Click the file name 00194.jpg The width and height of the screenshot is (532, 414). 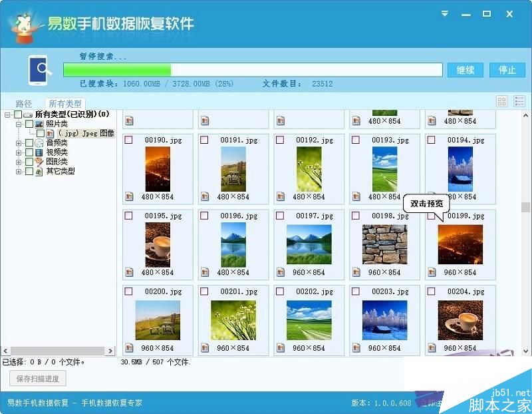point(466,140)
